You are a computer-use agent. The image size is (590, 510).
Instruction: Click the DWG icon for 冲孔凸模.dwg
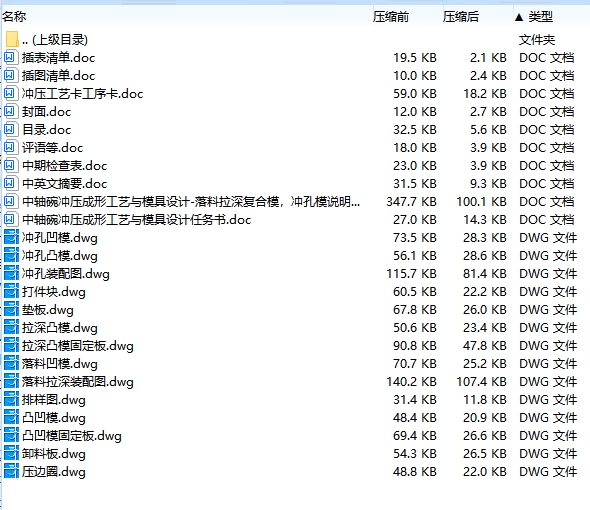tap(11, 256)
